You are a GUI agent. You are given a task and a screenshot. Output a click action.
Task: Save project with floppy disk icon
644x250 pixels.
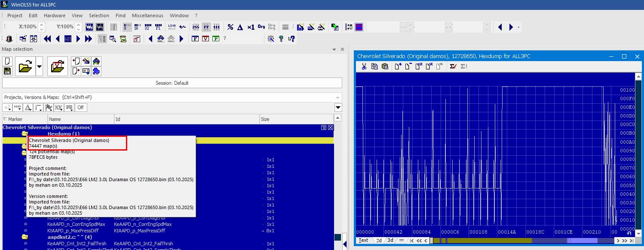coord(7,71)
